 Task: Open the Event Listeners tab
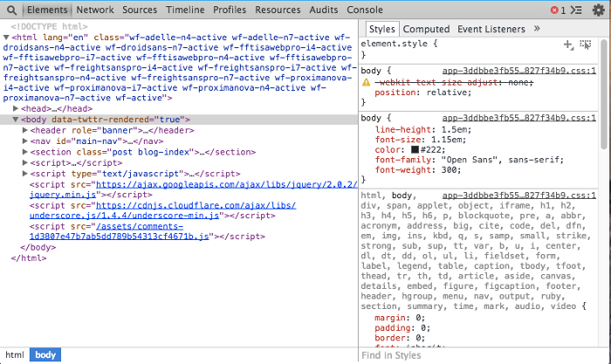tap(490, 29)
